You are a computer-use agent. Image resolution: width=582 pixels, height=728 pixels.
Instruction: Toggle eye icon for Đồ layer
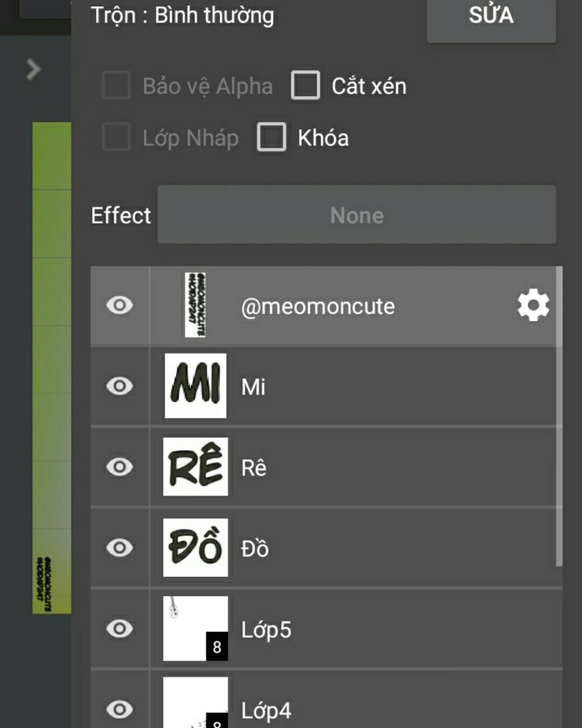coord(119,548)
